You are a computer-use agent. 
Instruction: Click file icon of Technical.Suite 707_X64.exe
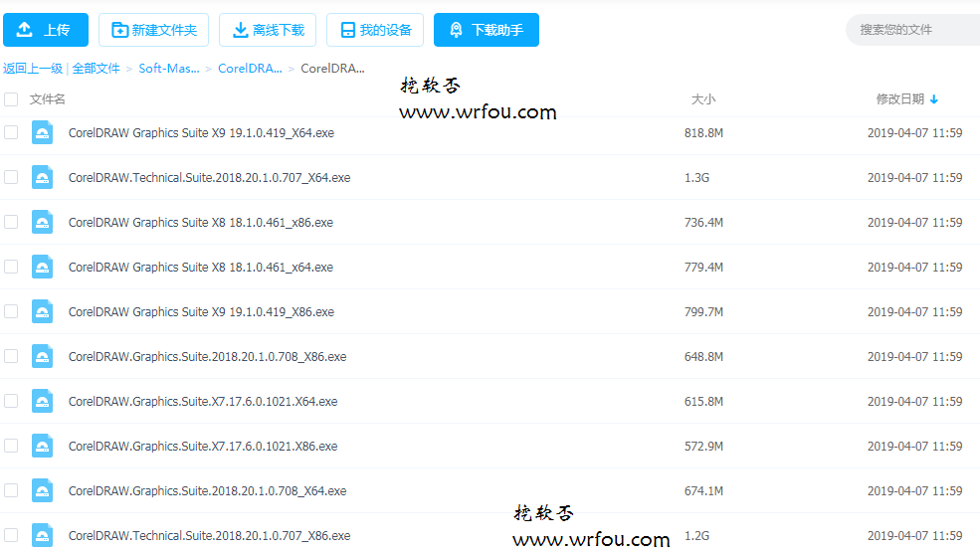pyautogui.click(x=42, y=177)
